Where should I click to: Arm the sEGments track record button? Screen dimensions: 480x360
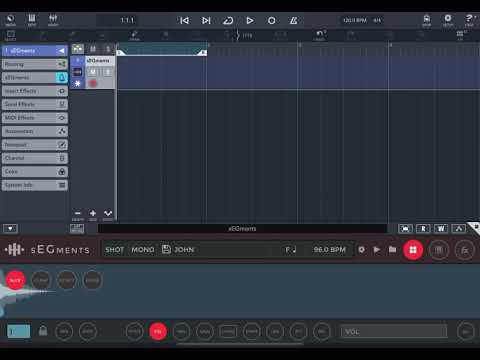[93, 83]
